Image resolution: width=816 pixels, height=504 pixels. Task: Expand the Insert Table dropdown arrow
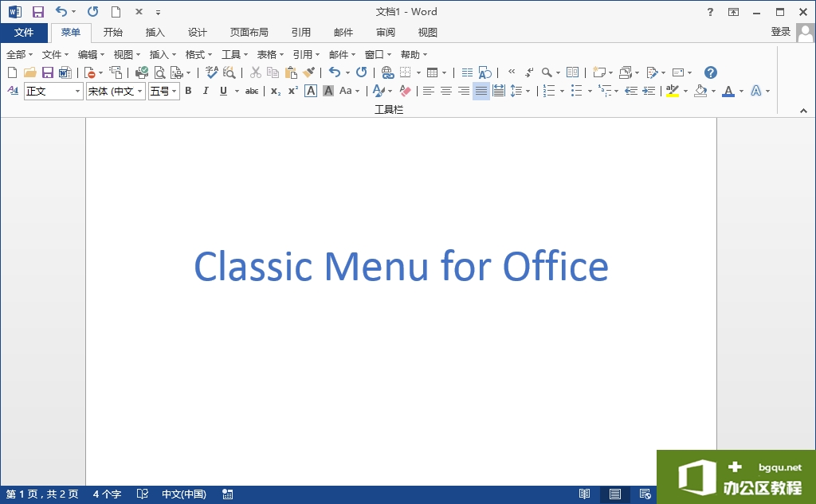tap(444, 72)
